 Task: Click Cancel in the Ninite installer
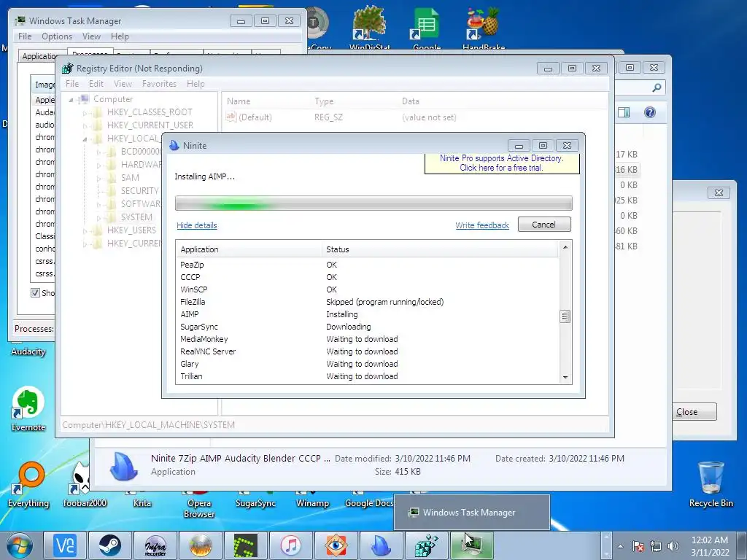coord(544,225)
